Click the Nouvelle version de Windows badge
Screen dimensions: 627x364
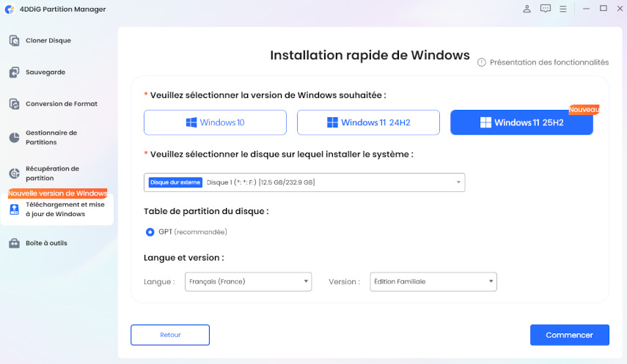point(58,193)
